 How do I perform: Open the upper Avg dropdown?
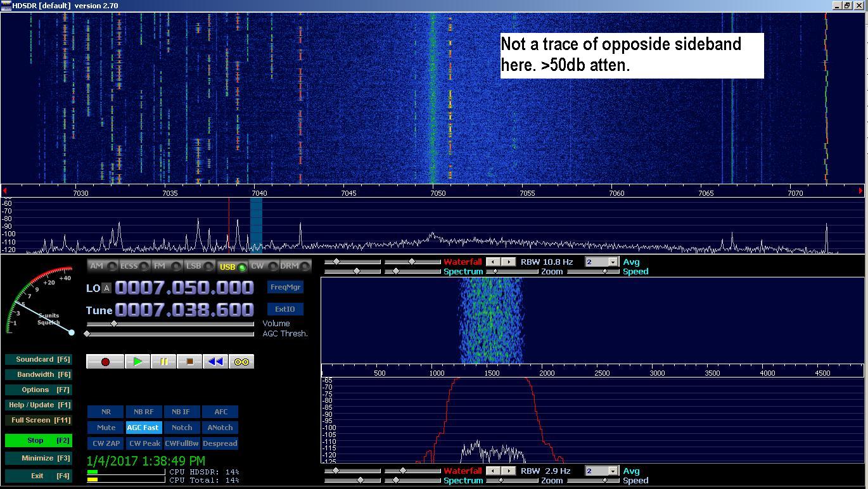pos(613,262)
